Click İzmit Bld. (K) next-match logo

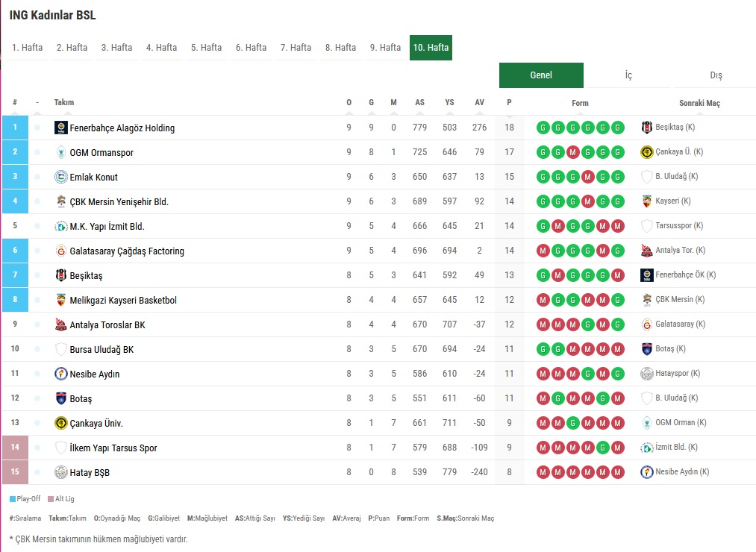coord(646,448)
